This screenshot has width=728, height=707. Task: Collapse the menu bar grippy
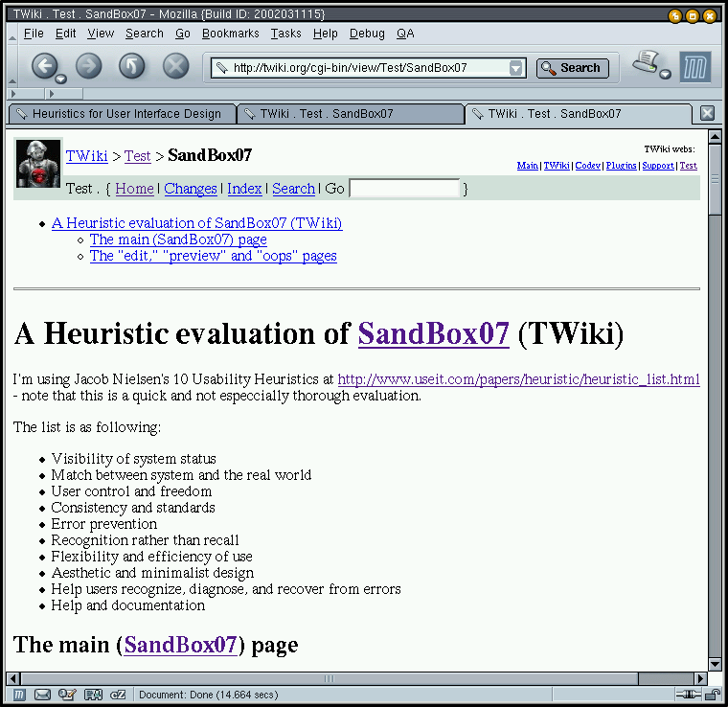[x=12, y=34]
